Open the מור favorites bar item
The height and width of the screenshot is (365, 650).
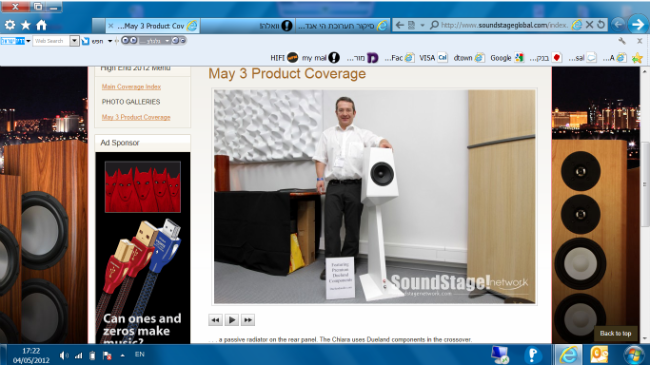click(362, 58)
